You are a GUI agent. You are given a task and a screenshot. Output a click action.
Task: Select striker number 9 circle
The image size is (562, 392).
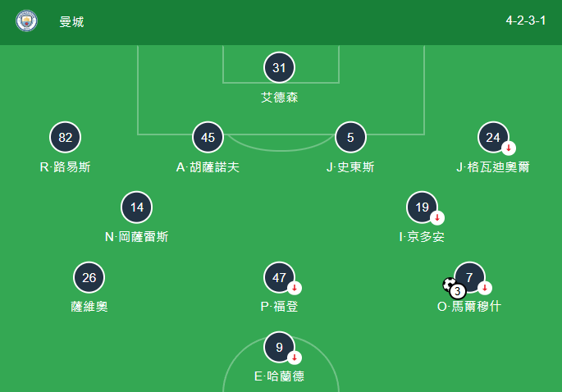(x=279, y=347)
